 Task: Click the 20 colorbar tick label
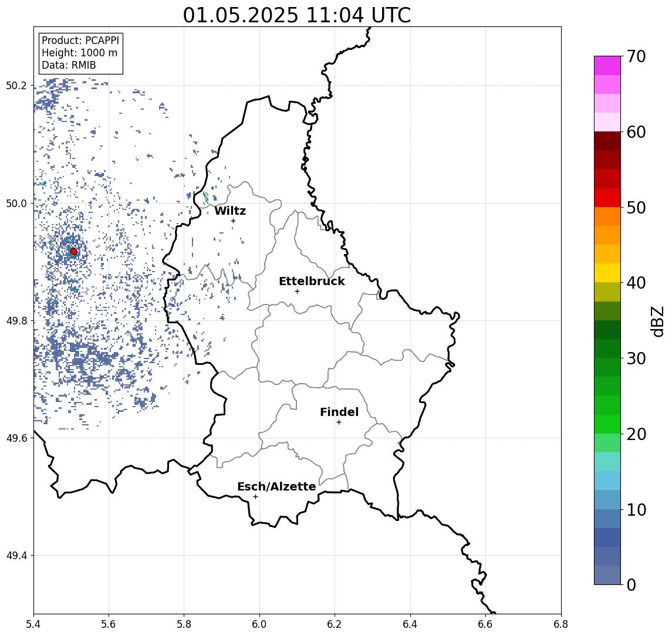(x=636, y=434)
